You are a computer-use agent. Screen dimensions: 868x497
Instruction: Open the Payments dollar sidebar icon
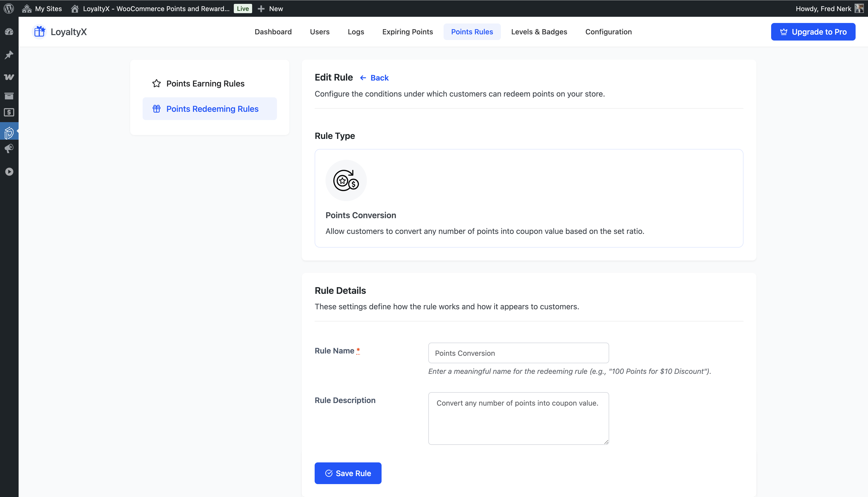pos(9,112)
